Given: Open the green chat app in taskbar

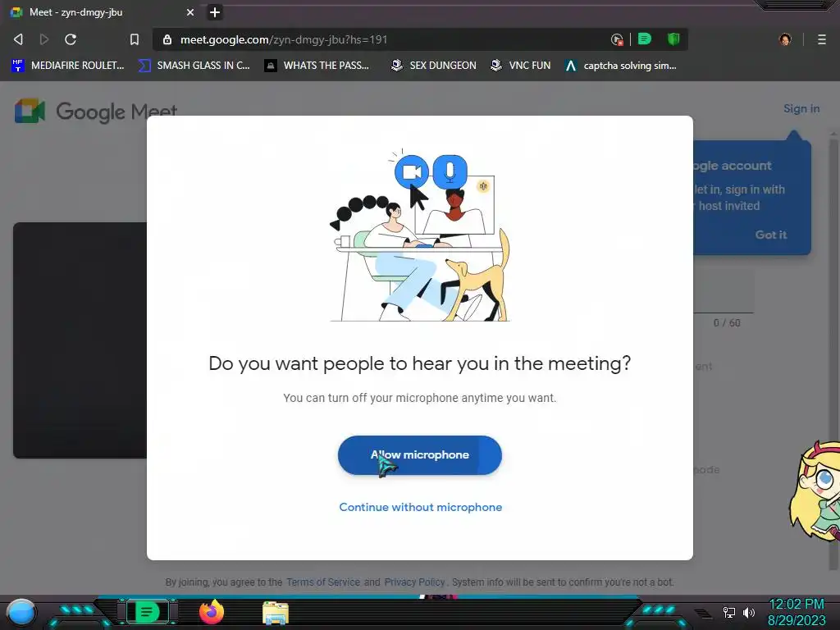Looking at the screenshot, I should 147,612.
